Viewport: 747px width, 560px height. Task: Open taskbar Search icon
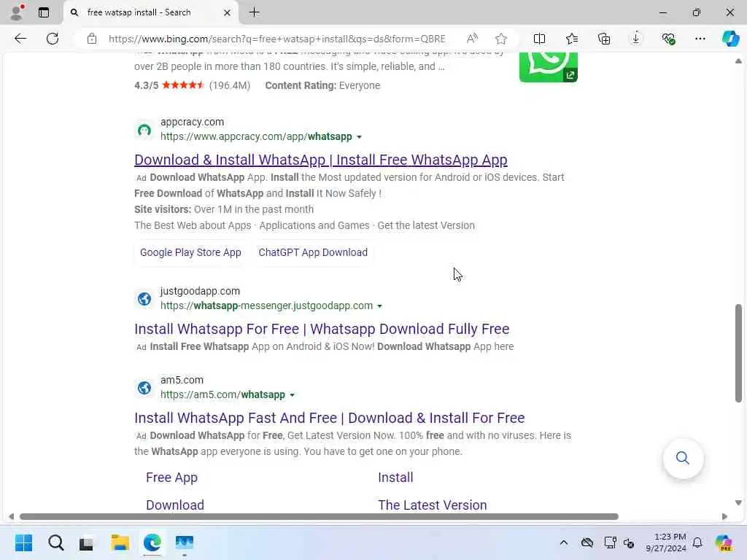click(55, 542)
